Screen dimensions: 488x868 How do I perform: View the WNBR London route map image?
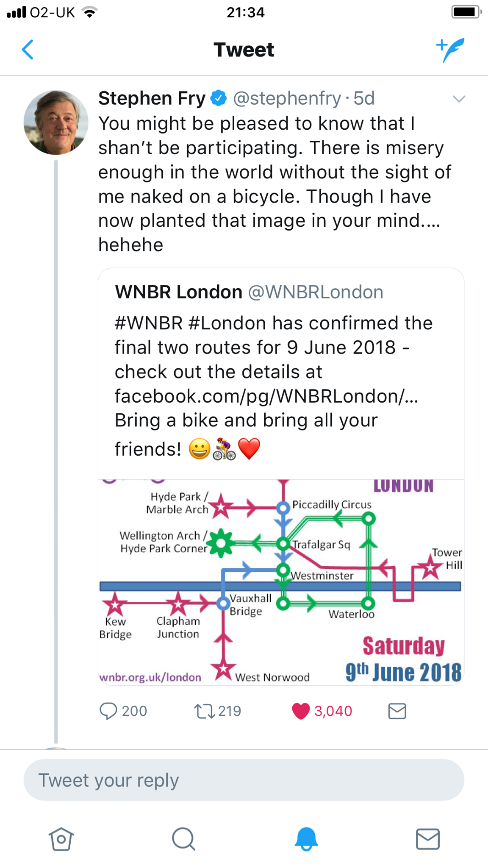click(281, 581)
